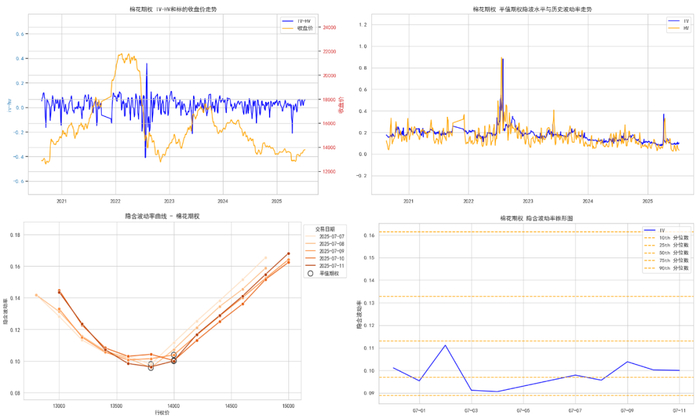Click the IV legend entry in top-right chart
Image resolution: width=700 pixels, height=419 pixels.
point(679,21)
